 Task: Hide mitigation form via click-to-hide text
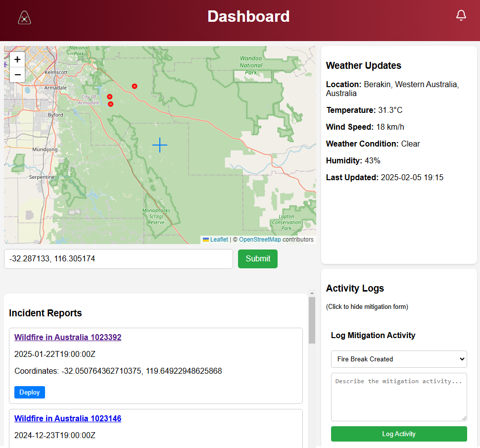point(367,306)
